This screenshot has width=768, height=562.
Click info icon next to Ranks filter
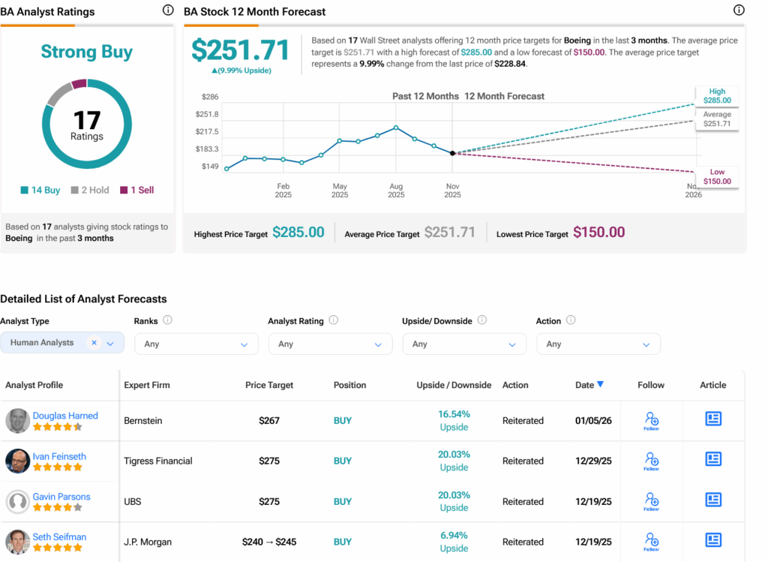click(x=167, y=321)
